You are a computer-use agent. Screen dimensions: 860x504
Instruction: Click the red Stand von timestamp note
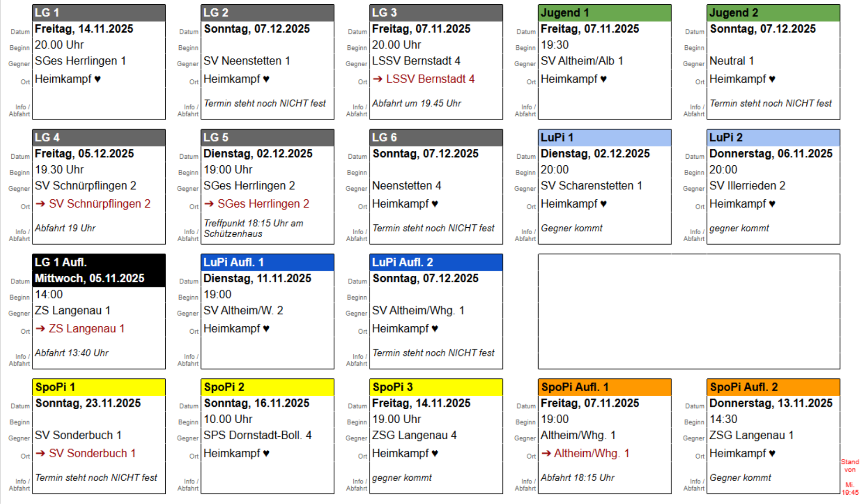[850, 476]
